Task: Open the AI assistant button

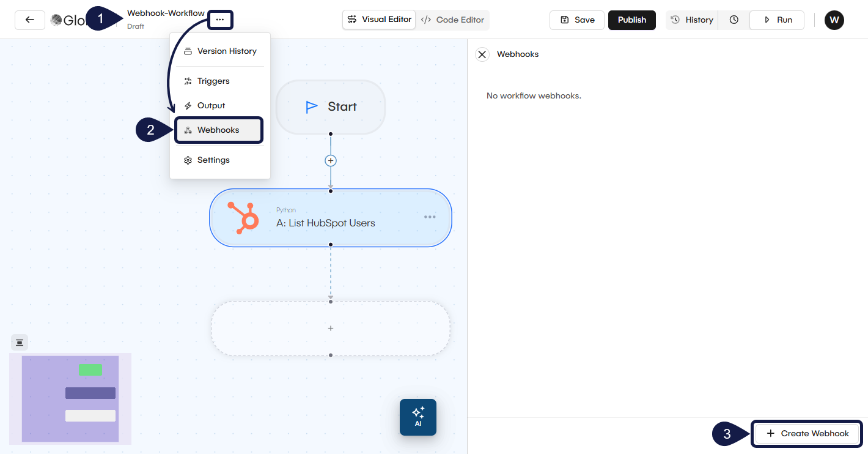Action: pyautogui.click(x=418, y=417)
